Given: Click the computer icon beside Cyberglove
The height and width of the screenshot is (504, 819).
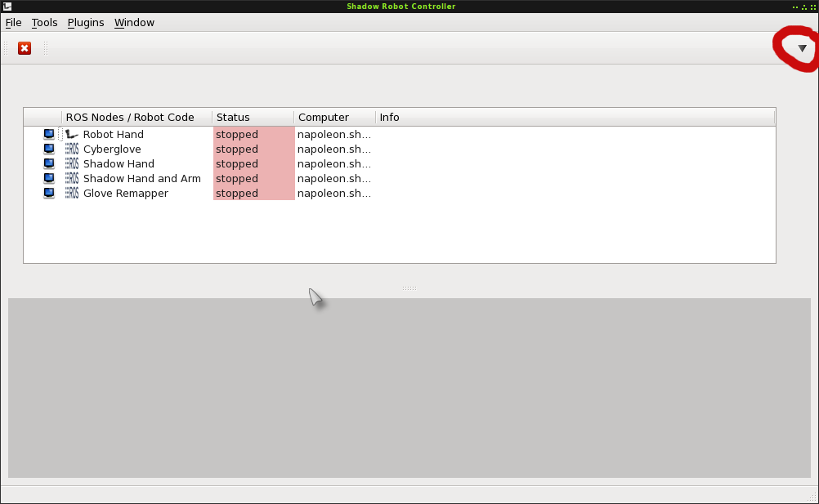Looking at the screenshot, I should (x=48, y=149).
